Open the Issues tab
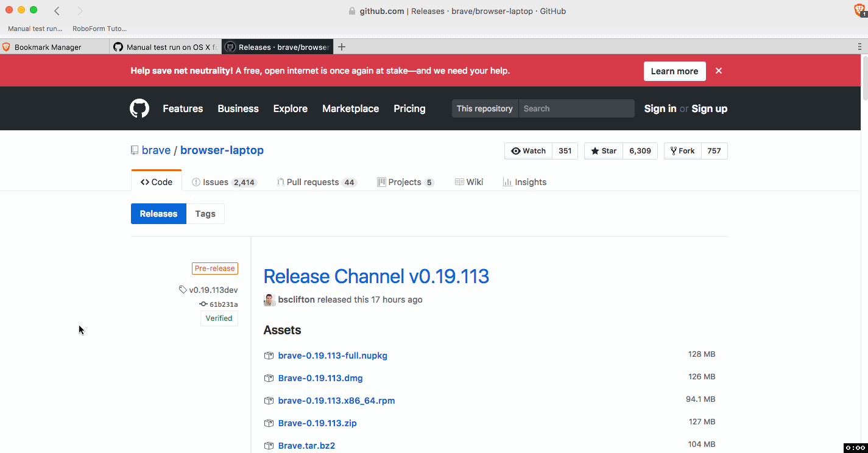The image size is (868, 453). (224, 182)
